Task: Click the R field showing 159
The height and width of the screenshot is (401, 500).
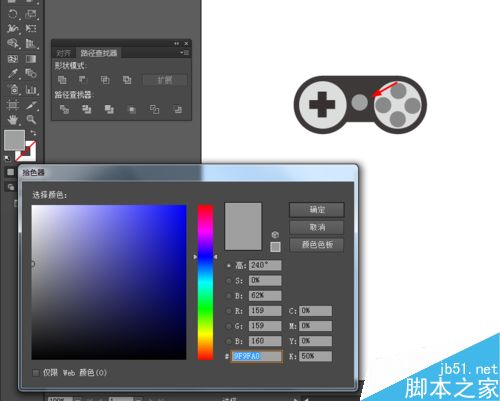Action: pos(265,311)
